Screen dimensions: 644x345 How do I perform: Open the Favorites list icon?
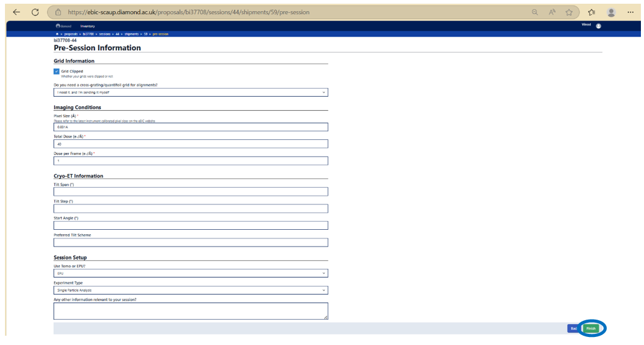(591, 12)
